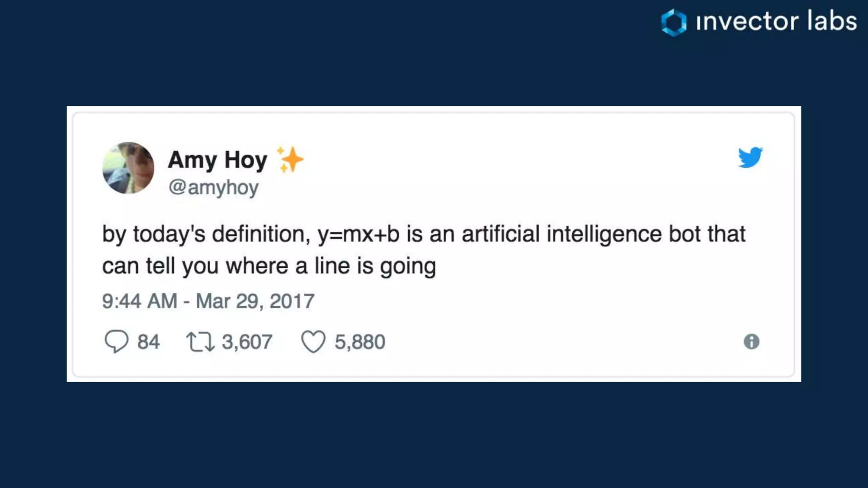868x488 pixels.
Task: Open the @amyhoy handle link
Action: pyautogui.click(x=213, y=187)
